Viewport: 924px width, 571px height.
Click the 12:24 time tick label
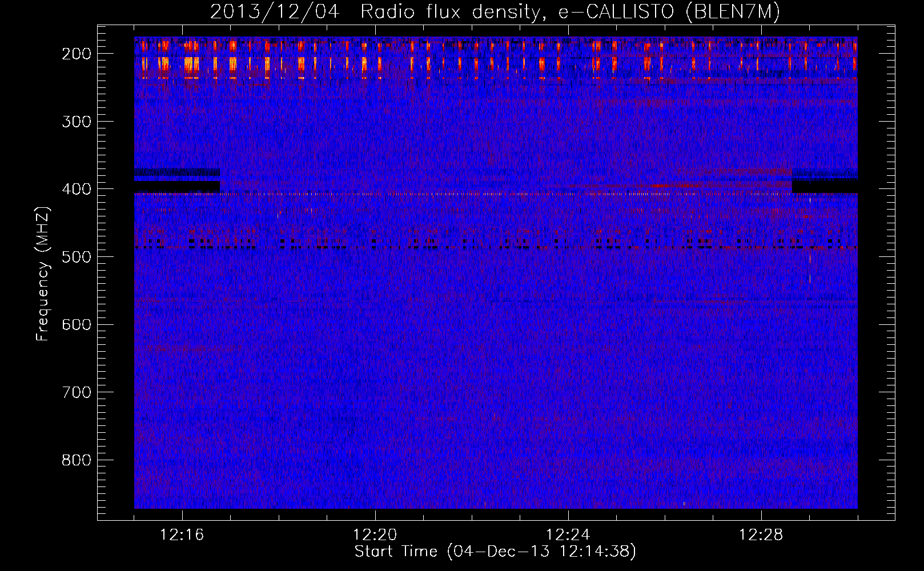568,535
